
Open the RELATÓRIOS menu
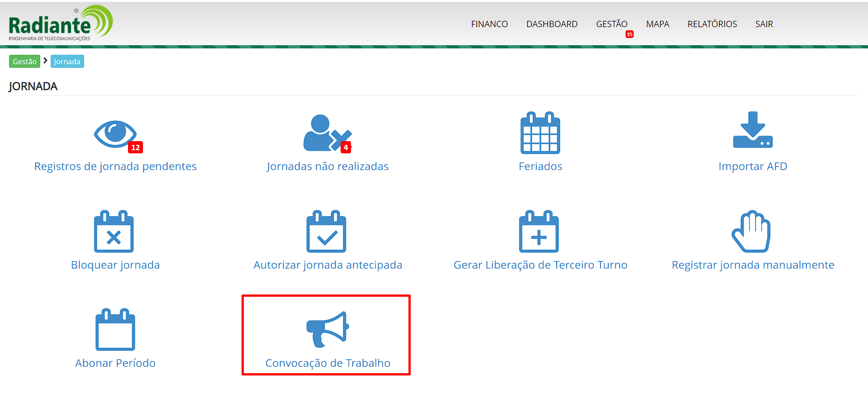point(712,24)
